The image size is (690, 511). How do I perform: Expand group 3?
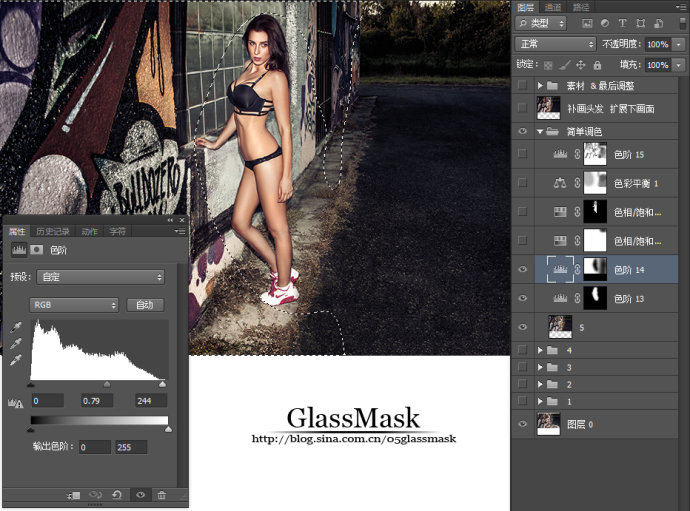pyautogui.click(x=540, y=367)
